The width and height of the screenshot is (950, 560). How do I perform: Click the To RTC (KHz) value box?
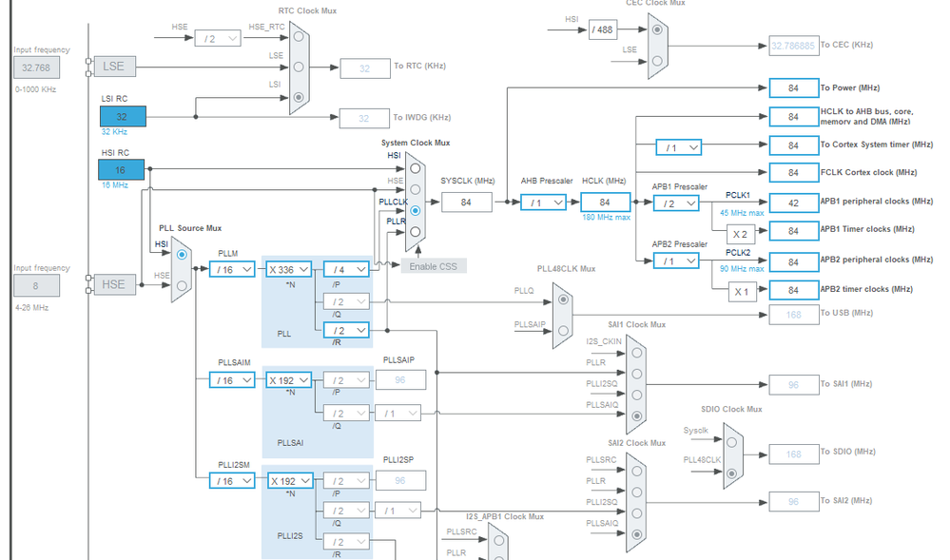pos(365,68)
